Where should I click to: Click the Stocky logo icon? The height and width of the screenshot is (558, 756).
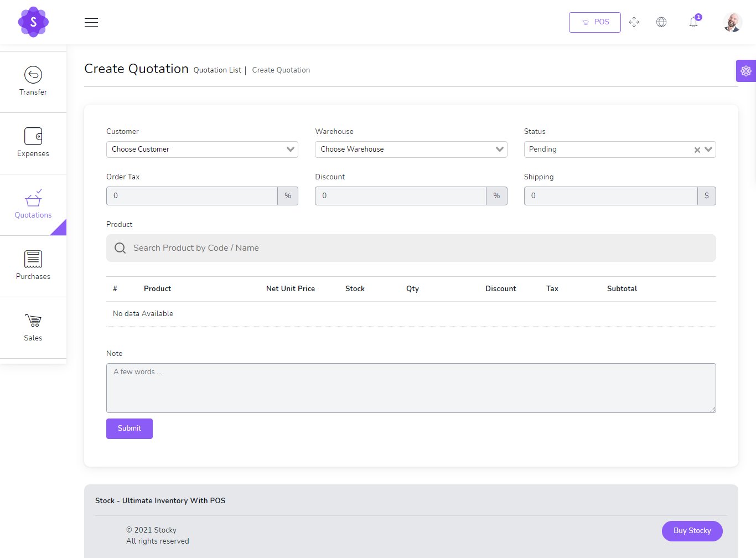tap(33, 22)
